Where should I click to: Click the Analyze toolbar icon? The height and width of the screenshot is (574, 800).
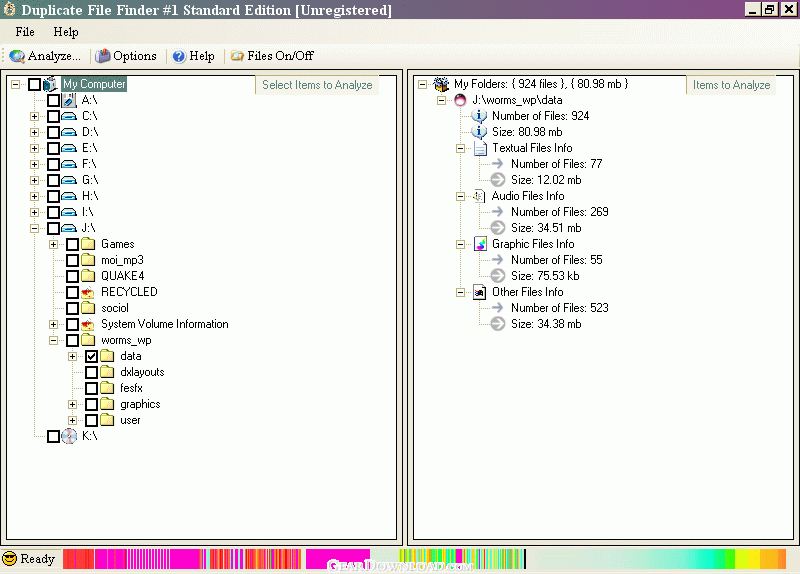point(17,56)
